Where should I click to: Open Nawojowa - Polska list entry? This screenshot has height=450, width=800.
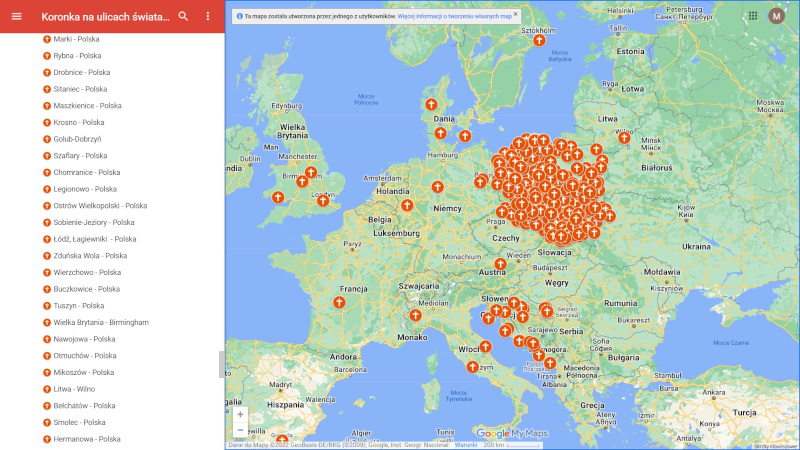click(x=84, y=339)
